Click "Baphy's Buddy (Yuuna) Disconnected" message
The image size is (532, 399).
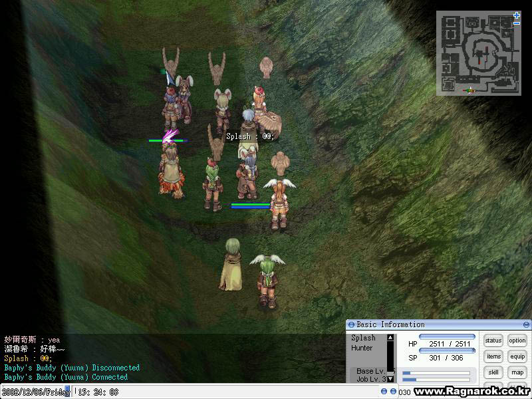[72, 368]
